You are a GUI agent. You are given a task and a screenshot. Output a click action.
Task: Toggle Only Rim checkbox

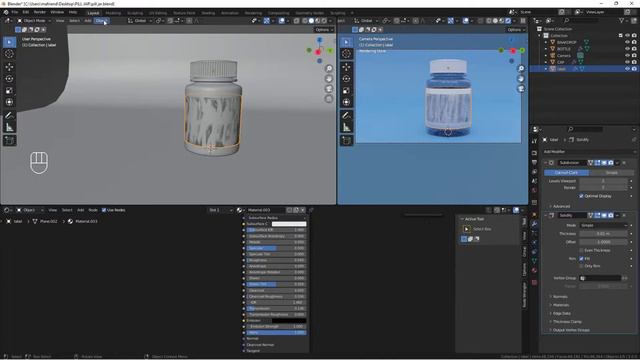581,266
